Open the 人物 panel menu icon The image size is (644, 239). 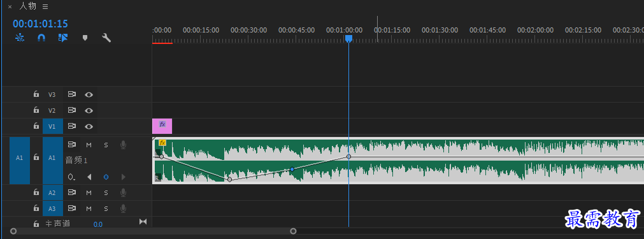pos(45,6)
